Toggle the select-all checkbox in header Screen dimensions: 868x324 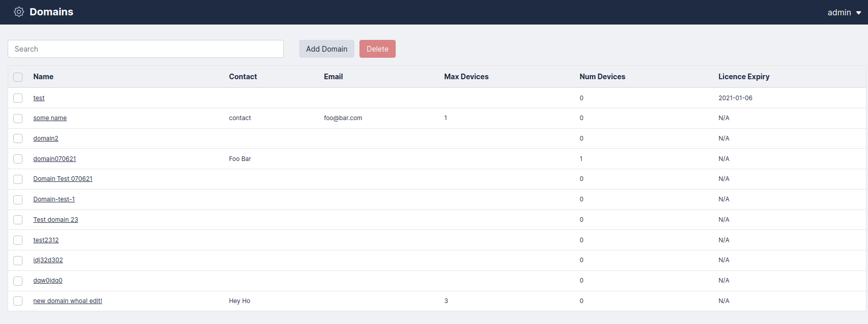[18, 77]
